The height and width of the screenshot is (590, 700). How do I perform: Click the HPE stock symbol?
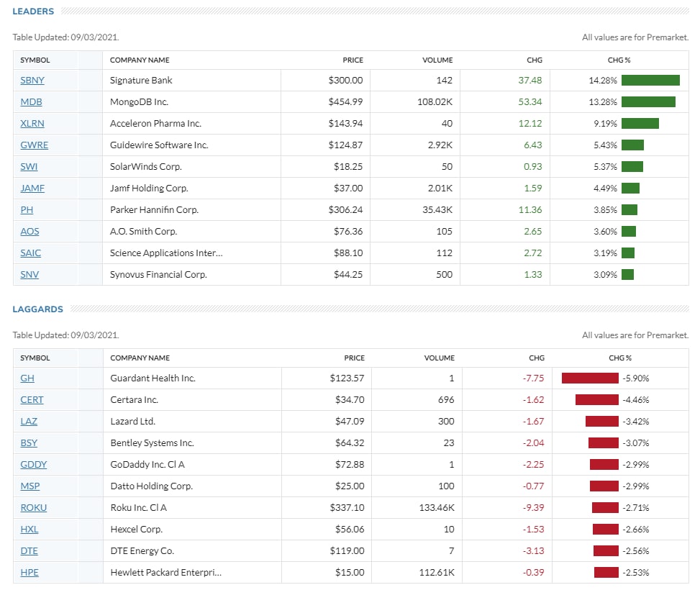coord(29,573)
